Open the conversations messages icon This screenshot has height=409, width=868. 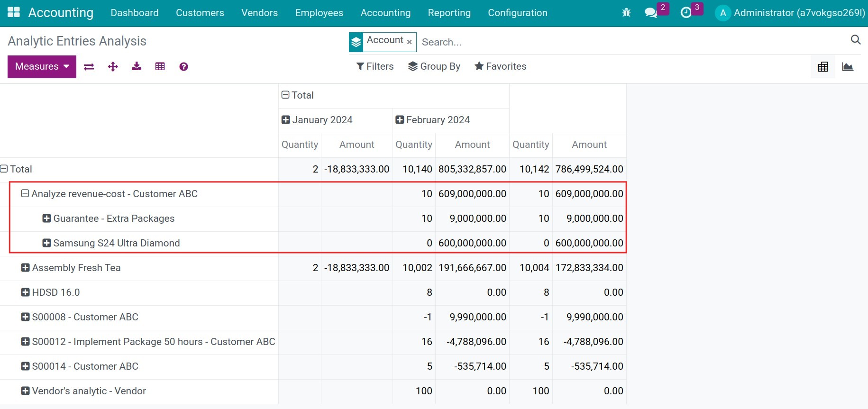coord(651,13)
